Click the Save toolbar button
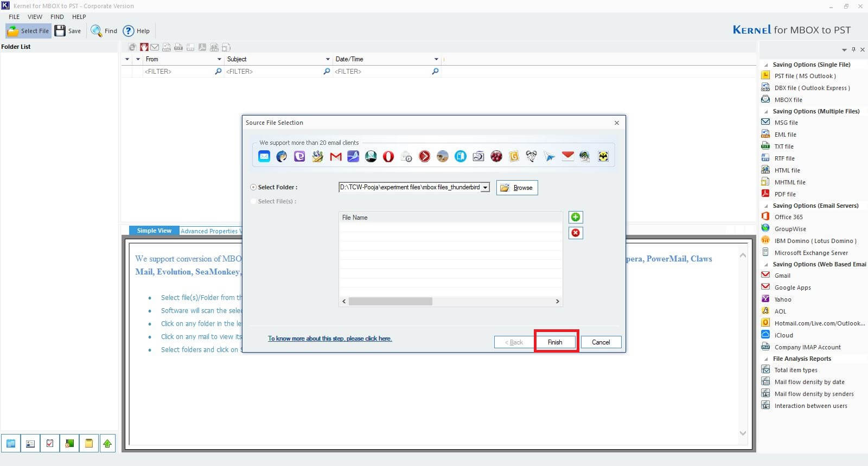Viewport: 868px width, 466px height. click(x=68, y=31)
